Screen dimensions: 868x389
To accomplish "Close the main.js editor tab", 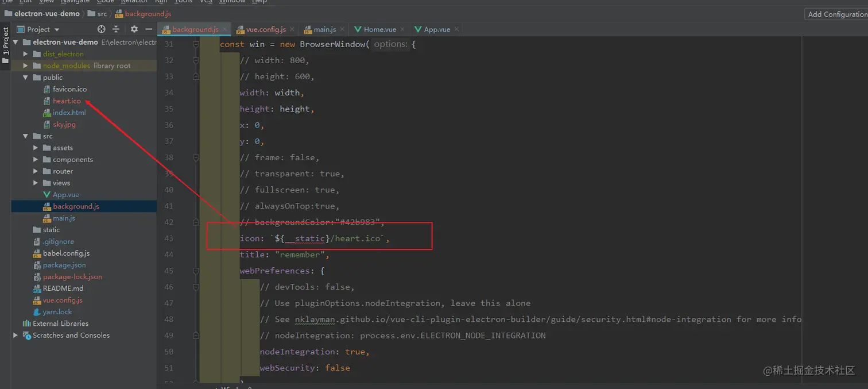I will (342, 29).
